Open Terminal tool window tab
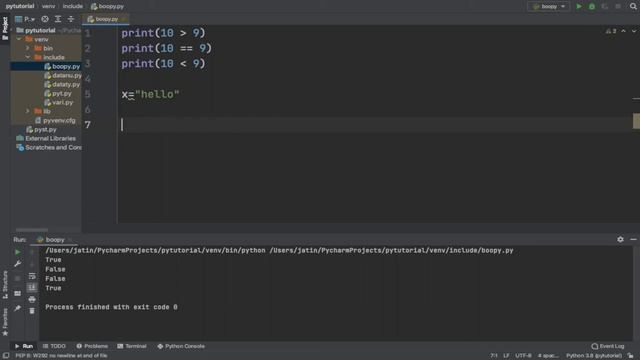Screen dimensions: 640x360 click(132, 346)
